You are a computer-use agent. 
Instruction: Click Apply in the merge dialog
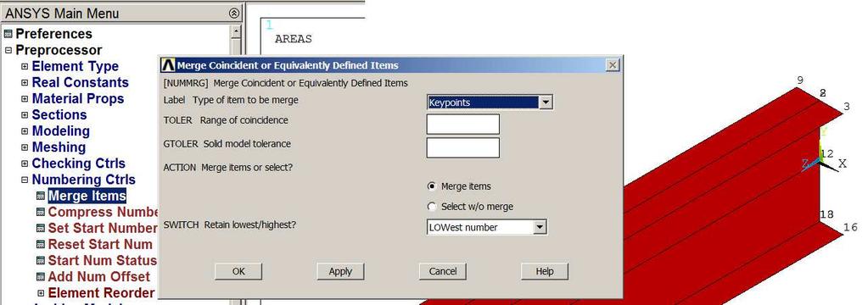click(340, 271)
